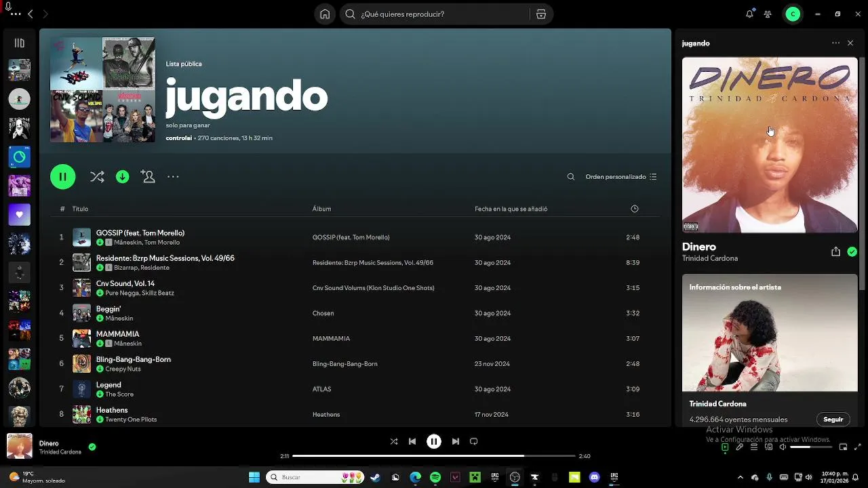Select the Legend track title
The width and height of the screenshot is (868, 488).
(108, 385)
